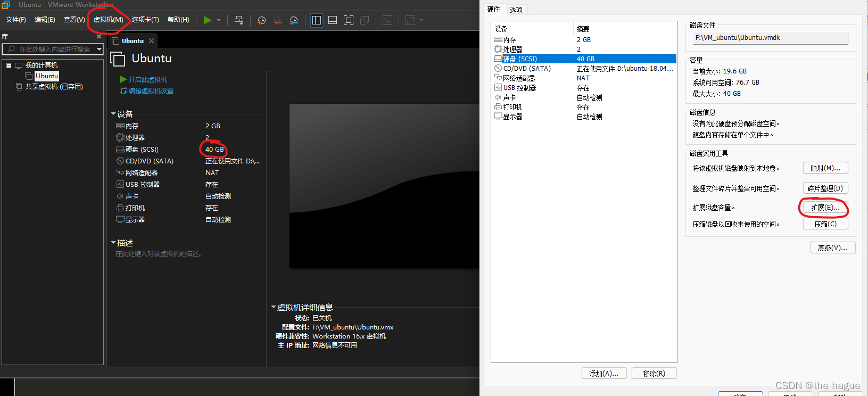
Task: Click the disk file path field
Action: pyautogui.click(x=770, y=38)
